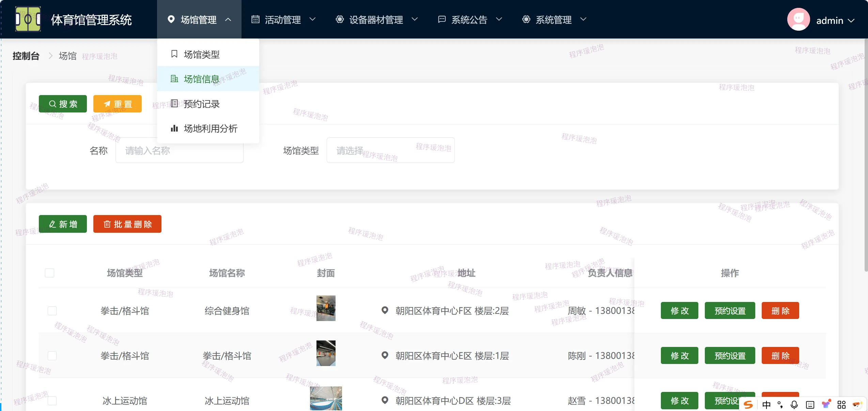Open the 场馆类型 select dropdown
This screenshot has height=411, width=868.
pyautogui.click(x=390, y=150)
